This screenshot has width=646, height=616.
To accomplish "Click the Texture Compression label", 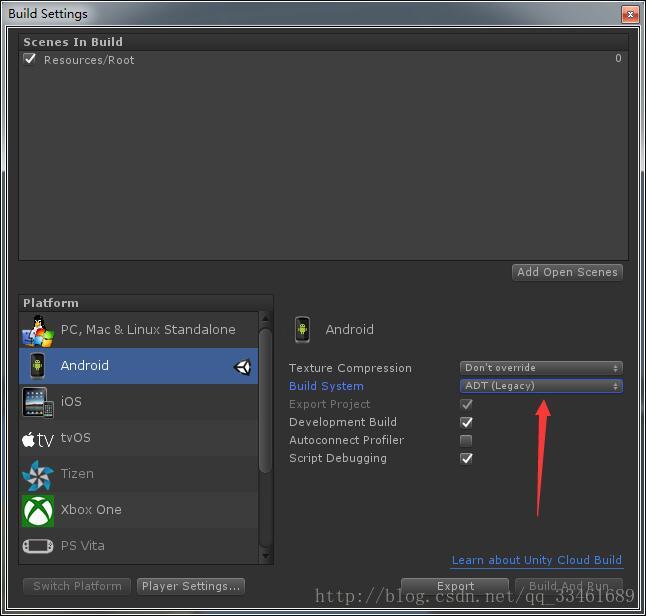I will pos(350,368).
